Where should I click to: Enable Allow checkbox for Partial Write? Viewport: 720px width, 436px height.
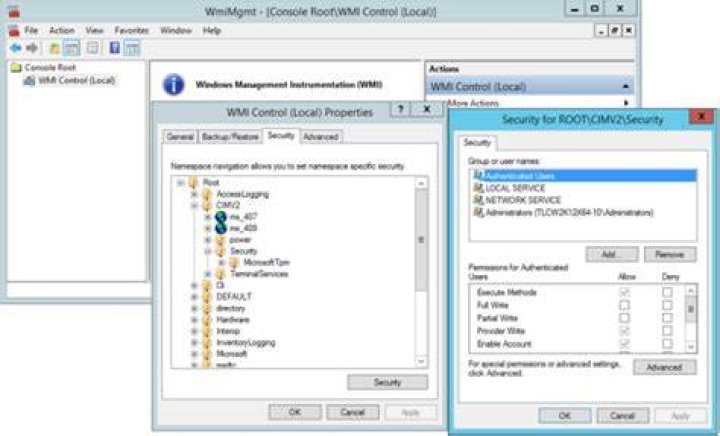[x=624, y=318]
